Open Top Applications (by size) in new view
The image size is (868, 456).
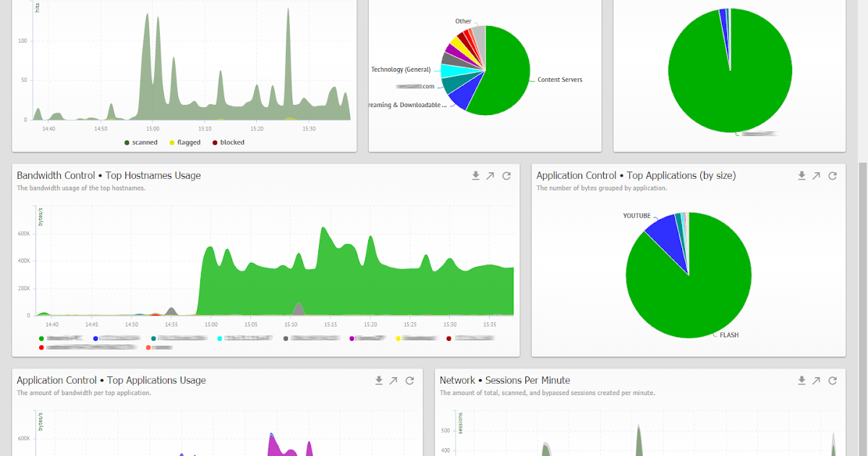(x=817, y=175)
